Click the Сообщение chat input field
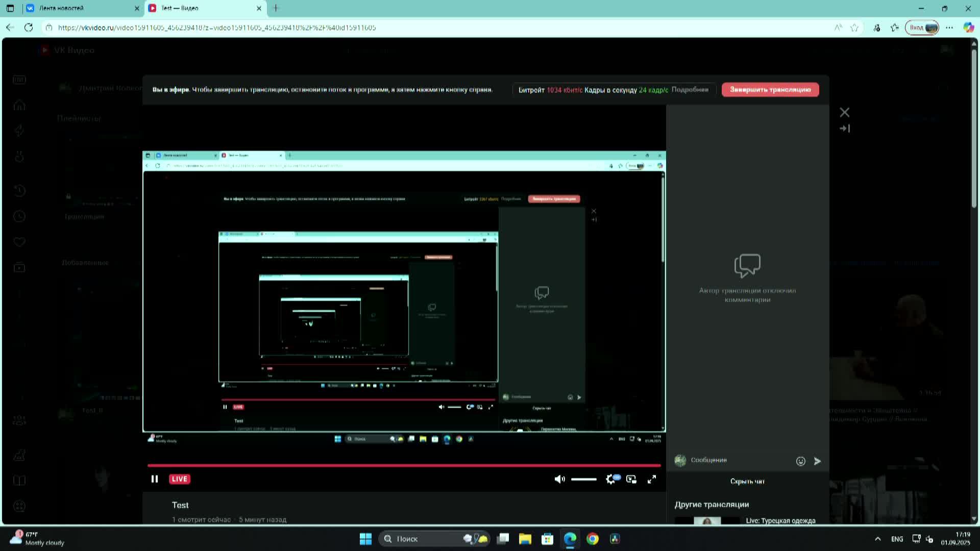This screenshot has height=551, width=980. pyautogui.click(x=740, y=460)
